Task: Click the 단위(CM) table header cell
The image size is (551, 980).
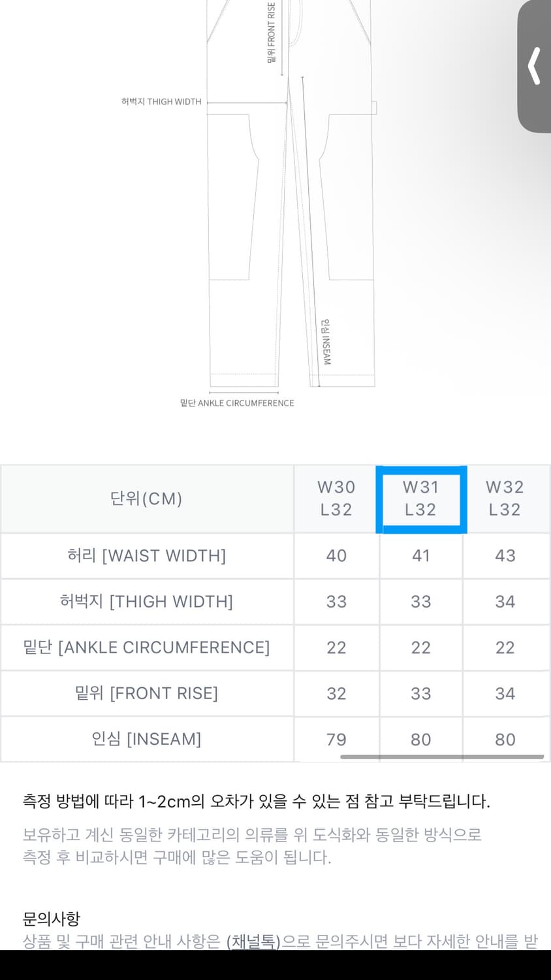Action: (146, 498)
